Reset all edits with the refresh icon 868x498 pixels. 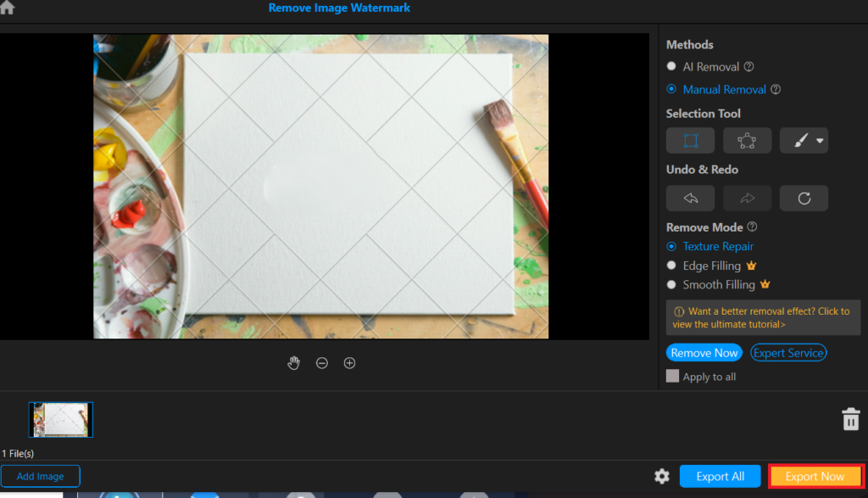(804, 198)
